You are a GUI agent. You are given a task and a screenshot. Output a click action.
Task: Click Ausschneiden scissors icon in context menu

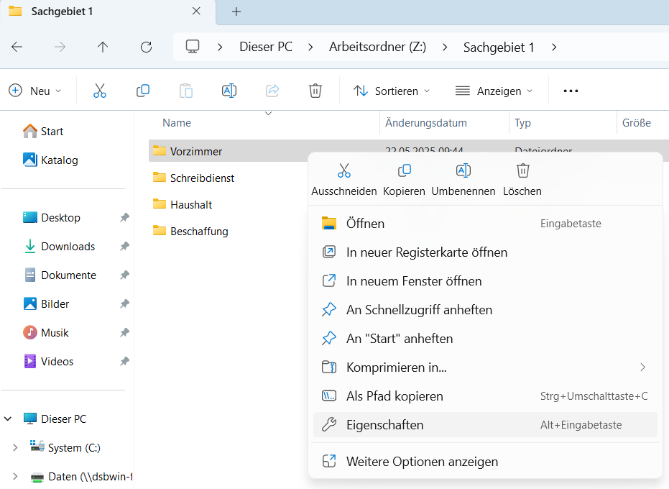coord(344,171)
